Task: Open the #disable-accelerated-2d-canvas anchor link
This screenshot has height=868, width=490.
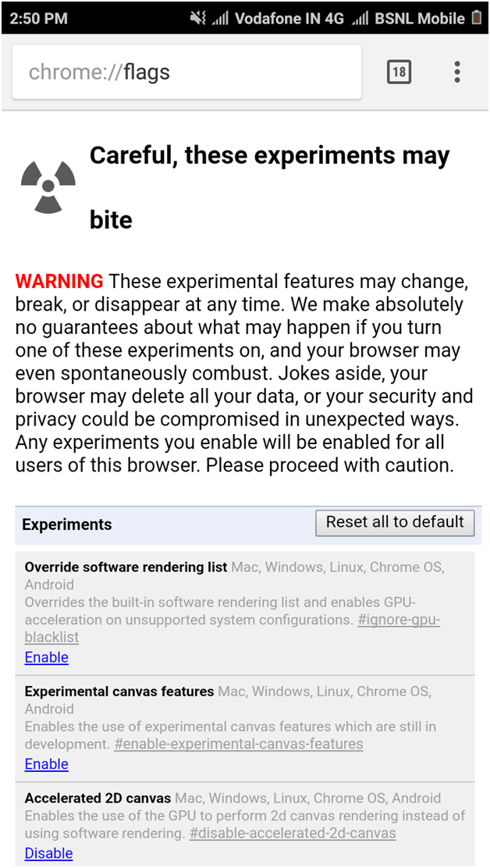Action: 293,834
